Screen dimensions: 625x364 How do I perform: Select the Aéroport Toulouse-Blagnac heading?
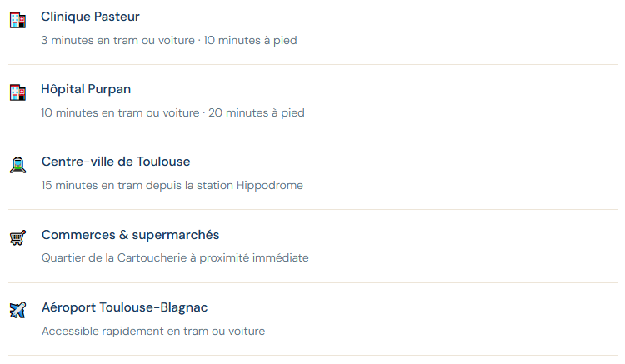click(124, 307)
